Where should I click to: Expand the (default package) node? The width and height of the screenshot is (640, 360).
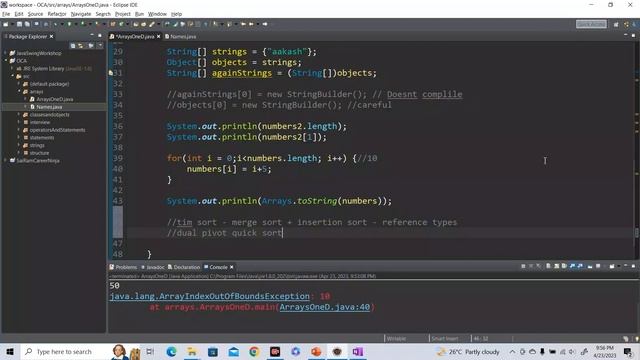click(x=19, y=84)
